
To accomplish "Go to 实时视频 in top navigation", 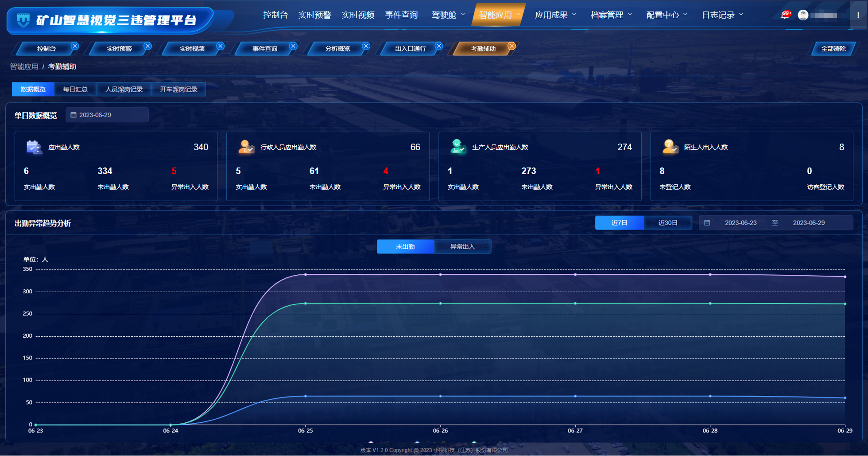I will pyautogui.click(x=358, y=15).
